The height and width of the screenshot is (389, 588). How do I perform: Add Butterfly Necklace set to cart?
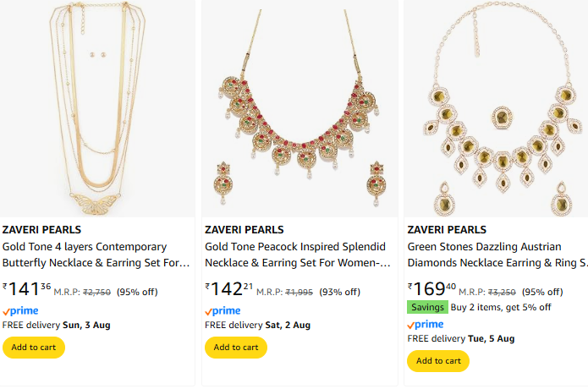34,348
